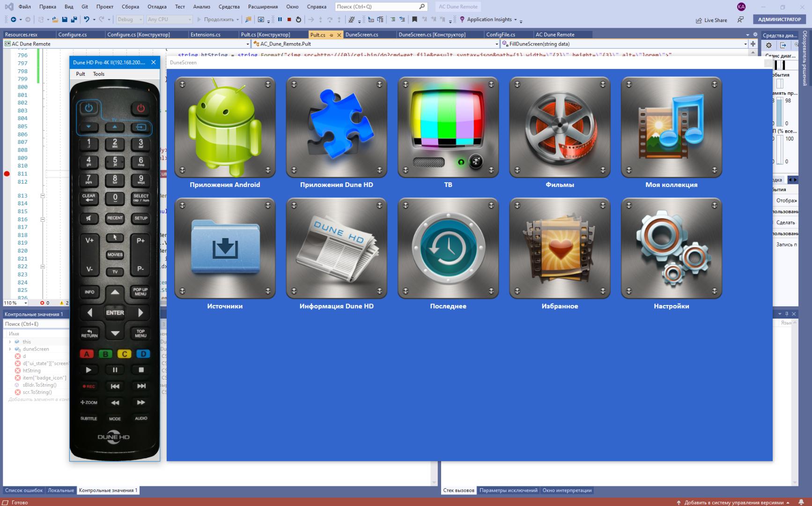The width and height of the screenshot is (812, 506).
Task: Click the blue D button on remote
Action: 143,354
